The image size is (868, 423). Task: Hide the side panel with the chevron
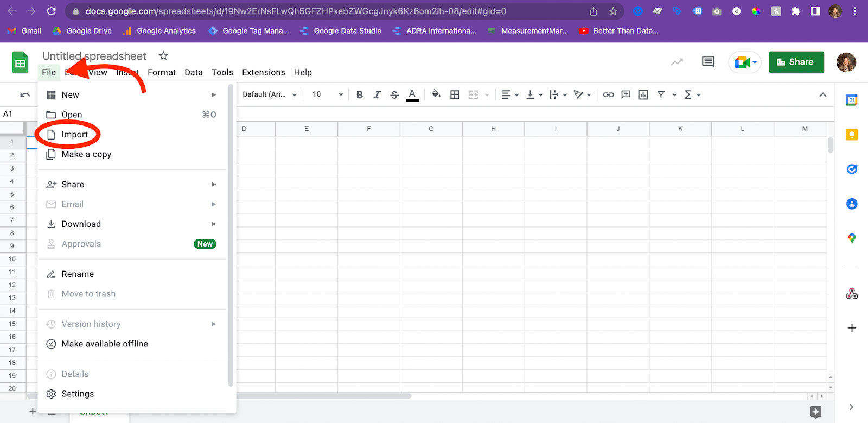pos(851,407)
